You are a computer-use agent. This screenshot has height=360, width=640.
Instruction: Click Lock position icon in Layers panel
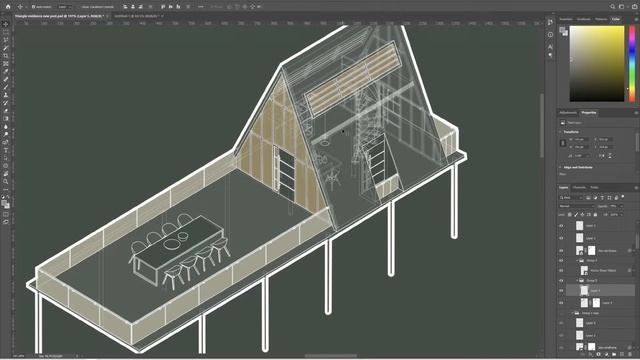pyautogui.click(x=582, y=214)
